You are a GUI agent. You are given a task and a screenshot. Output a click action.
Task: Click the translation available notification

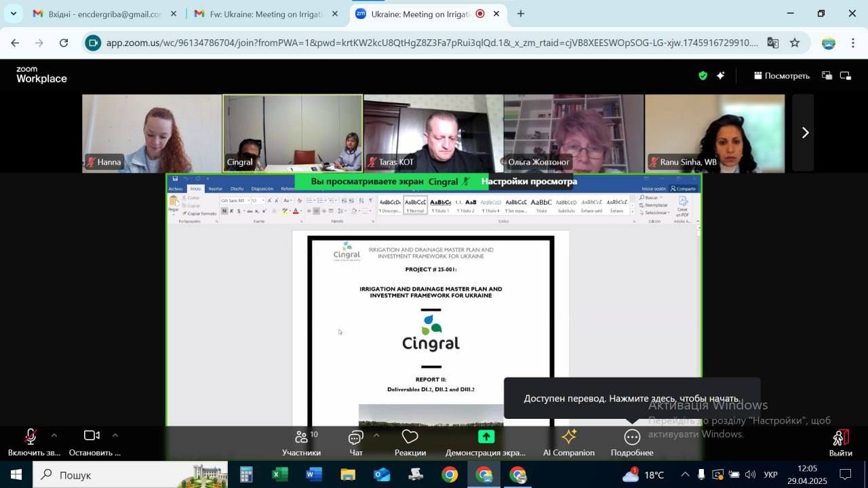click(632, 399)
